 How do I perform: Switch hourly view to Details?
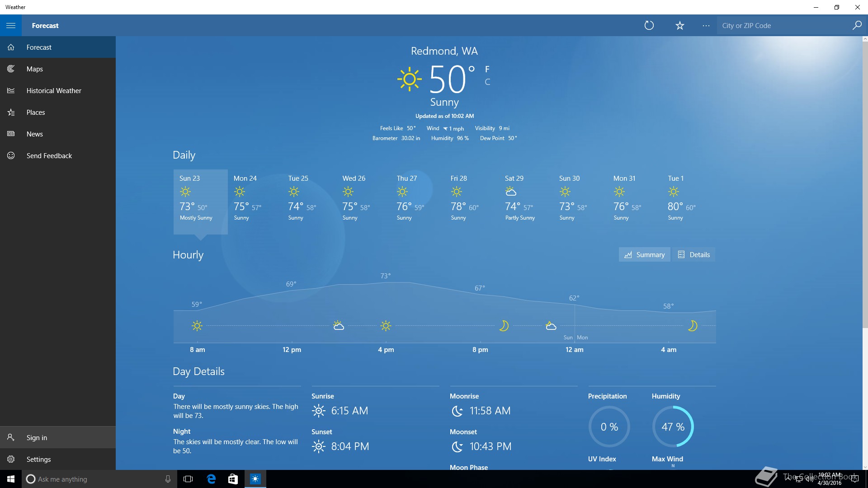(693, 254)
